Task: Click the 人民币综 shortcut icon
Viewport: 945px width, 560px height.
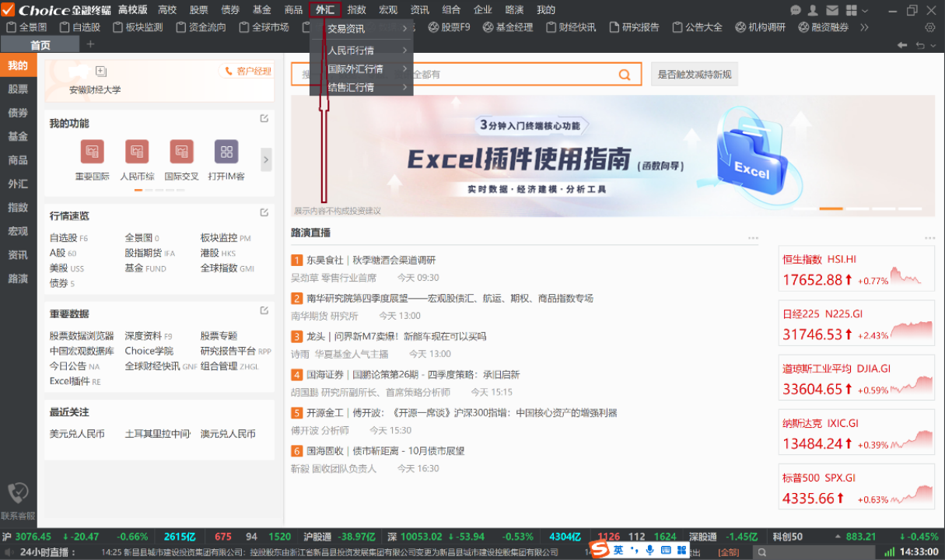Action: 137,152
